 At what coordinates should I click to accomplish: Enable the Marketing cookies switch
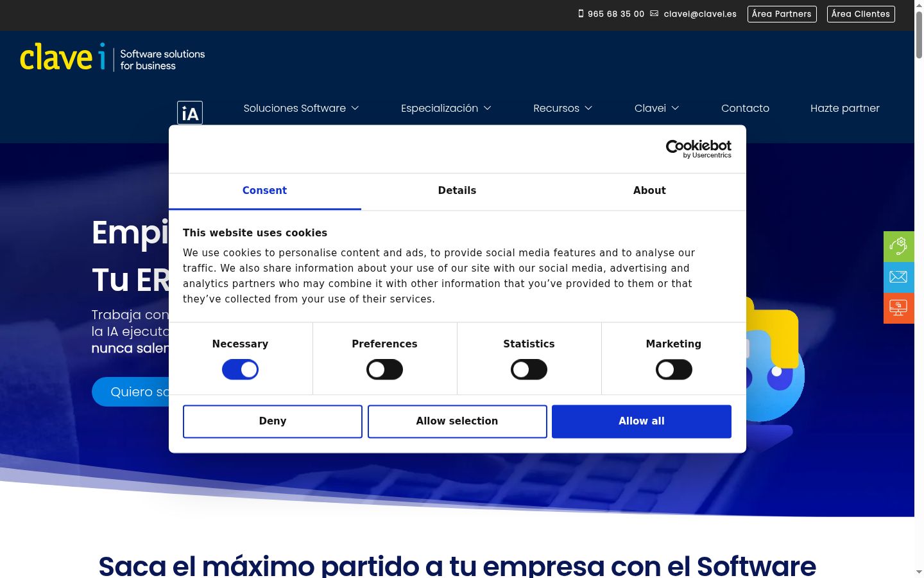click(674, 369)
